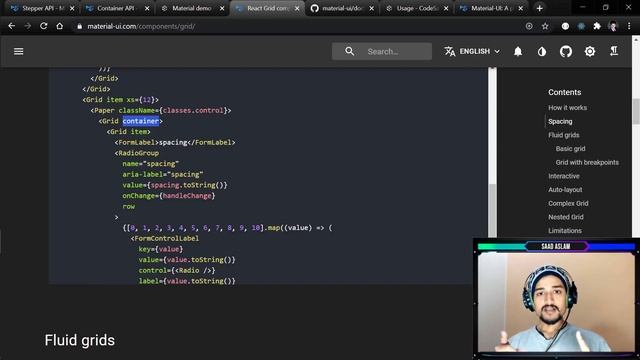Click the blue extension icon in toolbar
Screen dimensions: 640x360
[581, 26]
